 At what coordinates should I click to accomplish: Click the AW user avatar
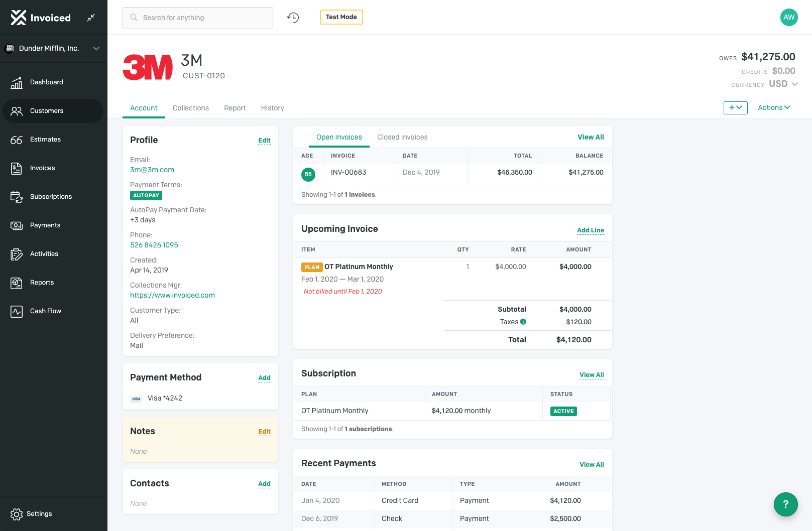coord(788,17)
